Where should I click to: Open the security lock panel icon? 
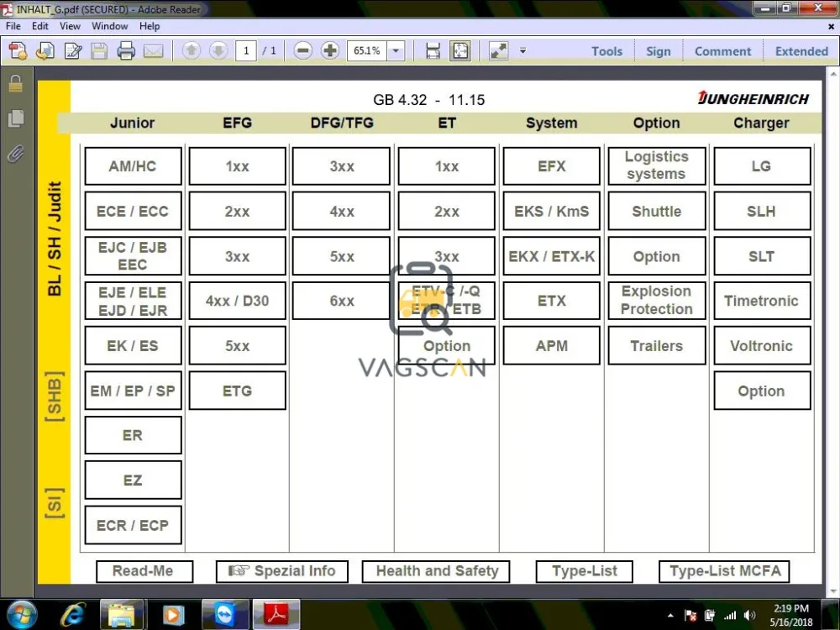tap(15, 83)
